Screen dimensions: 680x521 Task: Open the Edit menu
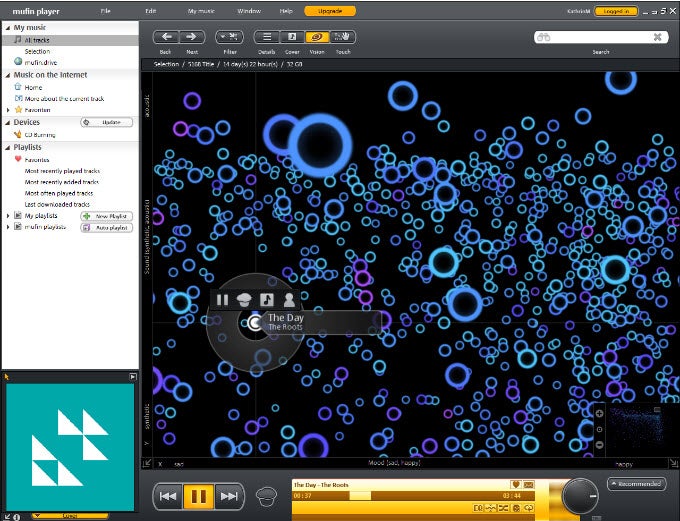(x=150, y=11)
